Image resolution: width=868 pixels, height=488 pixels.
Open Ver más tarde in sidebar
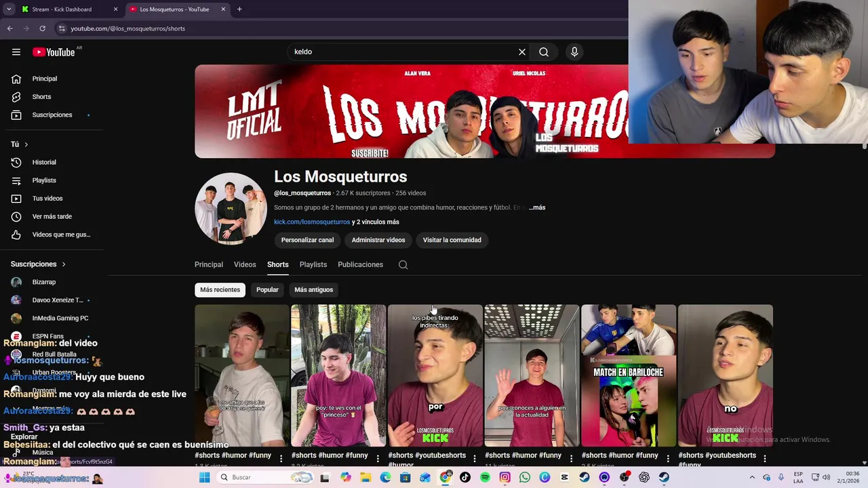click(52, 216)
